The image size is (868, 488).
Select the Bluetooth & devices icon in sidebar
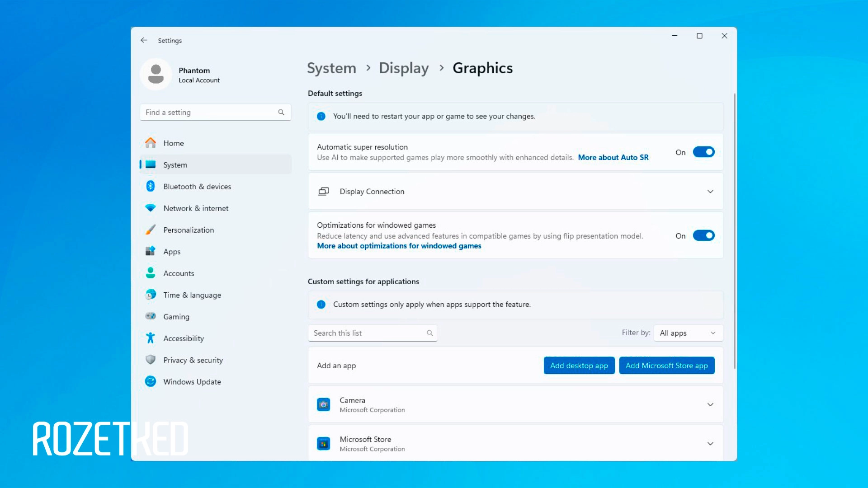point(151,186)
